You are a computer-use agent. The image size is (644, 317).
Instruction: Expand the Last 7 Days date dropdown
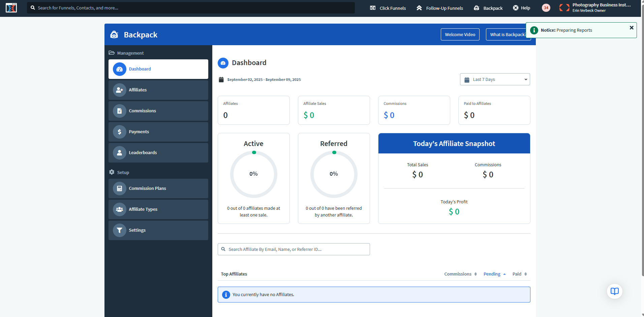[x=495, y=80]
